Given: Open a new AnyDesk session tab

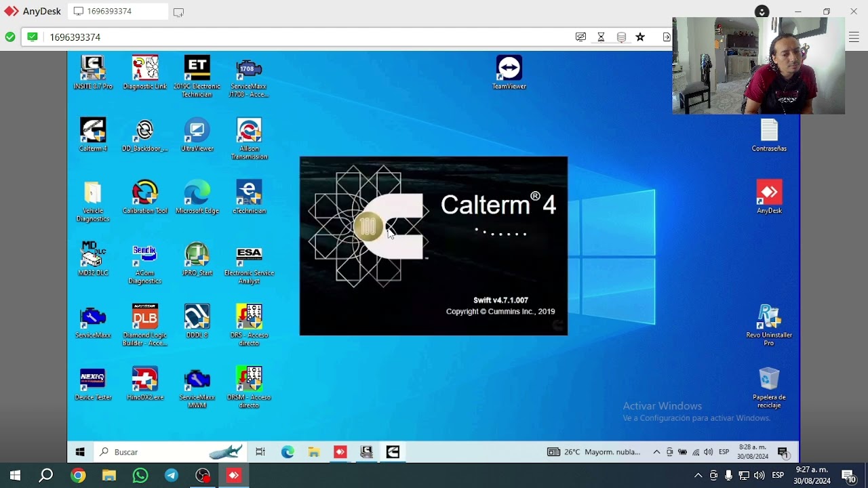Looking at the screenshot, I should coord(178,12).
